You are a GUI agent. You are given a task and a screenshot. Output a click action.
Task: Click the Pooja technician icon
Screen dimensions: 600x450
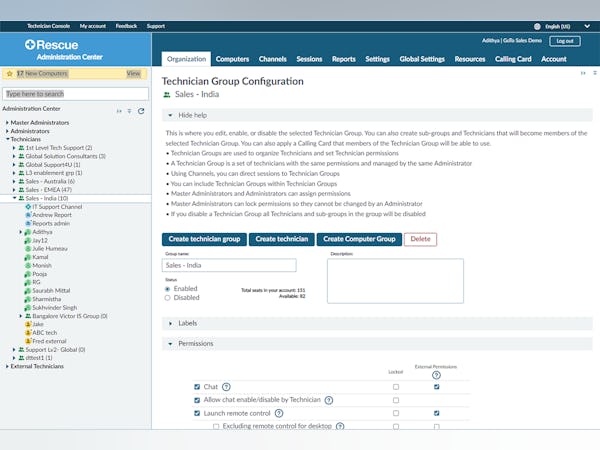click(x=28, y=274)
